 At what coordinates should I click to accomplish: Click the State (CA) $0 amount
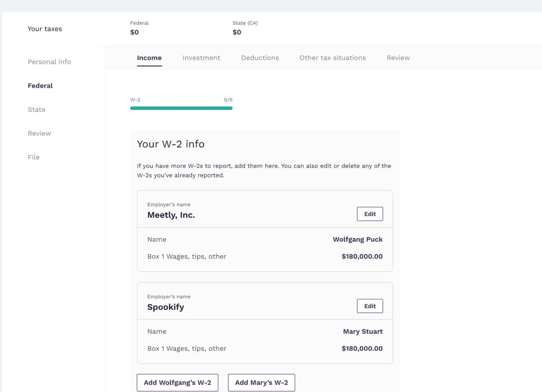(x=237, y=32)
